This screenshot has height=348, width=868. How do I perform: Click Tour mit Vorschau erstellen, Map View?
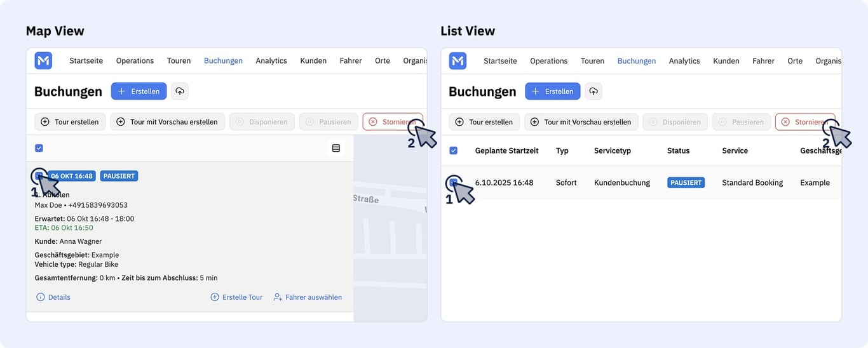point(167,122)
